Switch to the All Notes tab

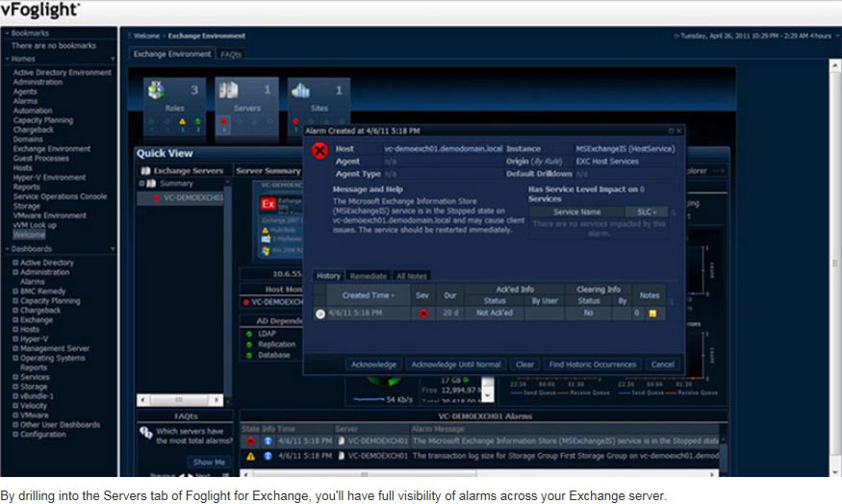(x=412, y=276)
